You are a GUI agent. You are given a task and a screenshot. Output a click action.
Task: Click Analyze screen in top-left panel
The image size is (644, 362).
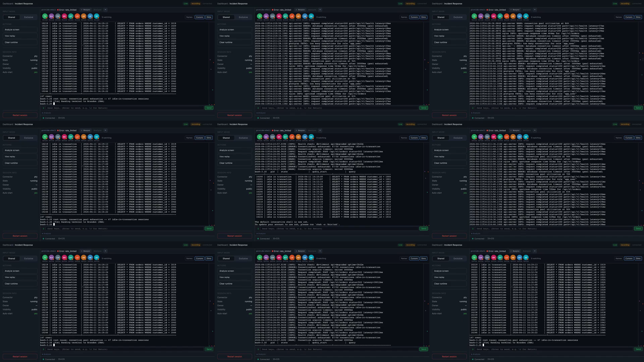pyautogui.click(x=20, y=29)
